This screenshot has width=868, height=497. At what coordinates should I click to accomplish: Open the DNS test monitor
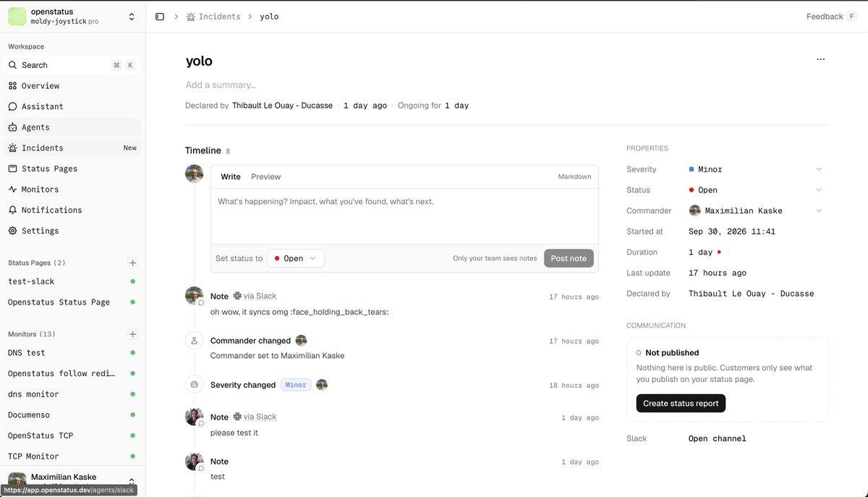click(x=72, y=353)
